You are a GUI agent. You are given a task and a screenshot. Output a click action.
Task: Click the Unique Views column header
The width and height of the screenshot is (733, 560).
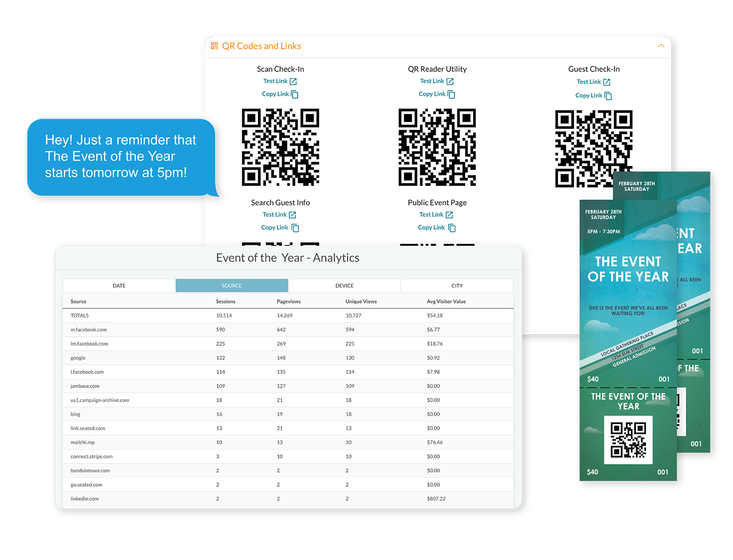coord(361,302)
